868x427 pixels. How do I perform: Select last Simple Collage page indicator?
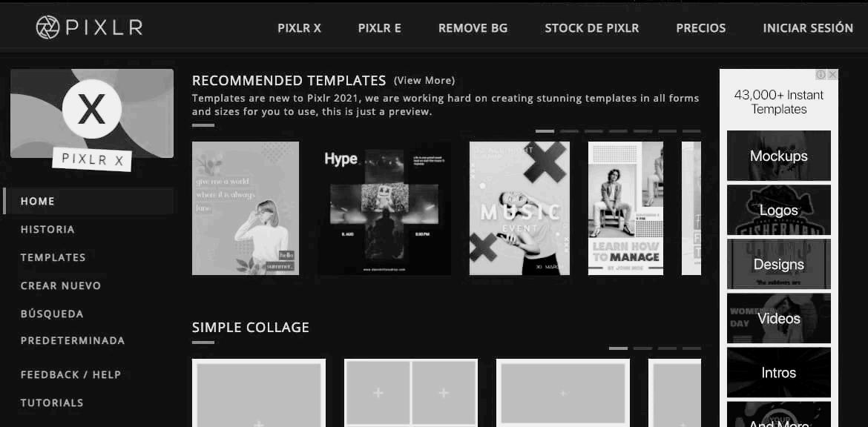click(x=691, y=348)
